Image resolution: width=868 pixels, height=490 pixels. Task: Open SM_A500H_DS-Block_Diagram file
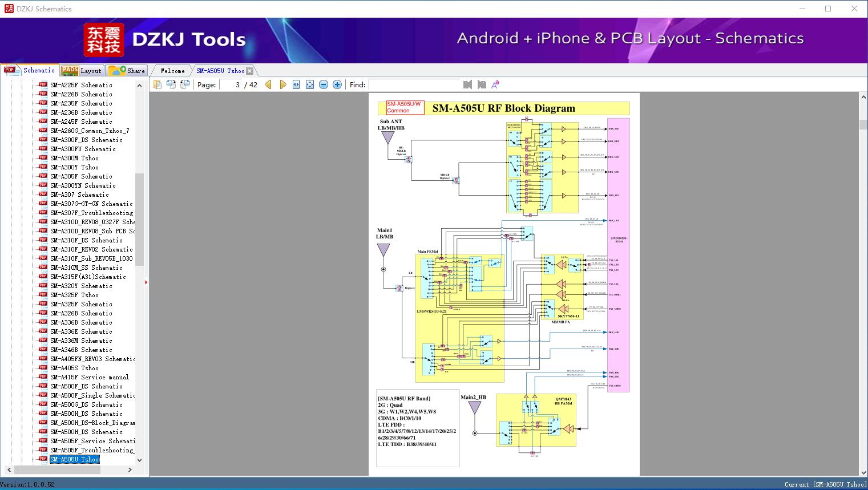tap(92, 423)
